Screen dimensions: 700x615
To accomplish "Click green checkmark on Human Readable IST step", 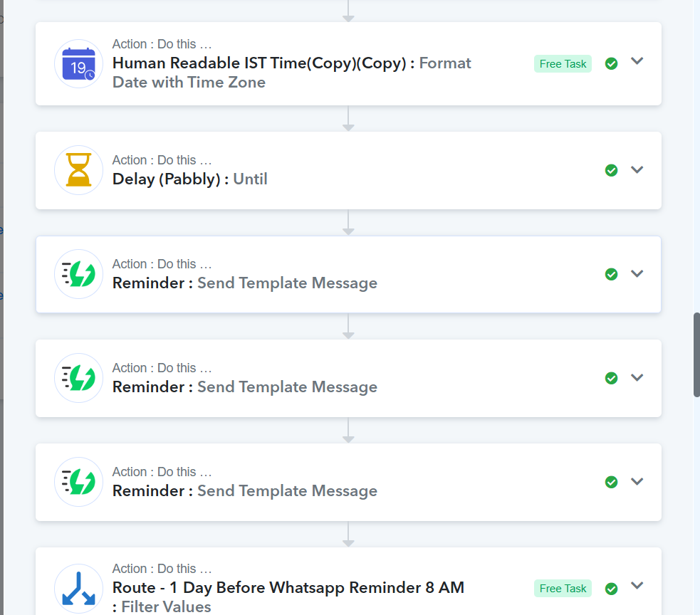I will point(611,64).
